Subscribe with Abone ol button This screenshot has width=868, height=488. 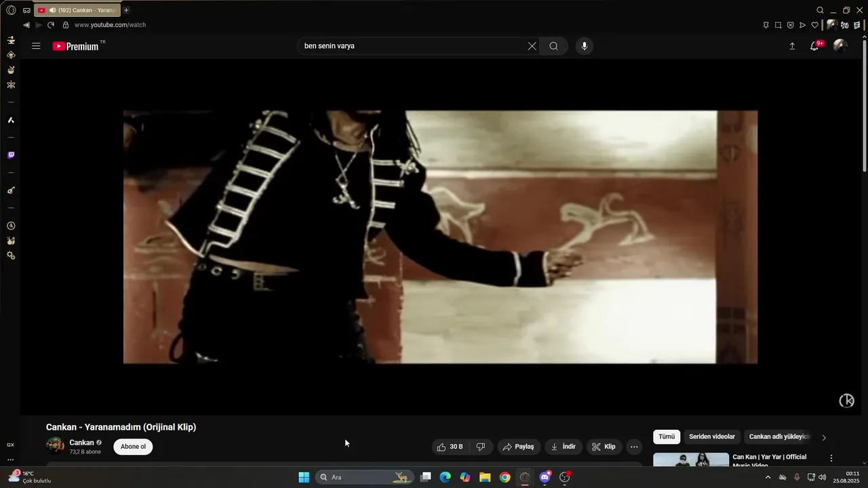[133, 447]
